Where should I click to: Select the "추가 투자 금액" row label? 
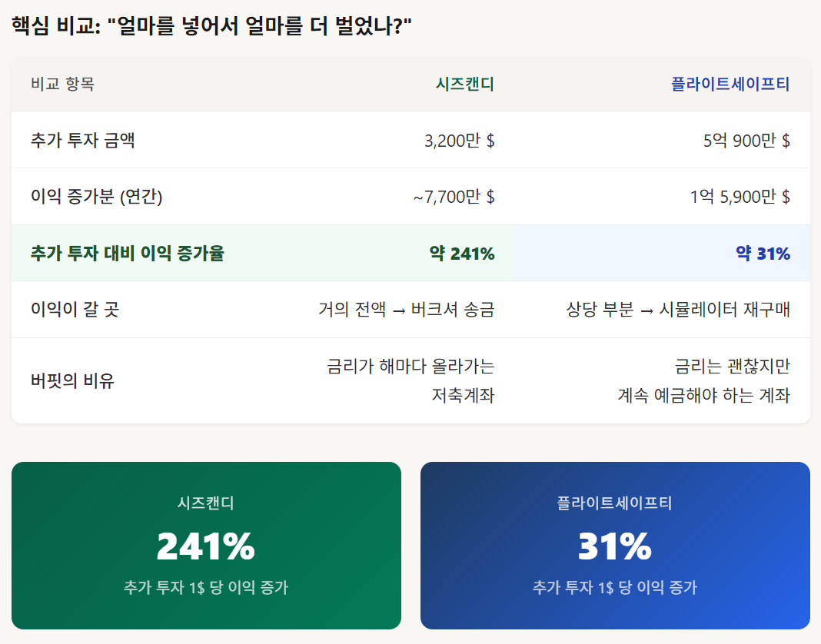click(x=84, y=141)
